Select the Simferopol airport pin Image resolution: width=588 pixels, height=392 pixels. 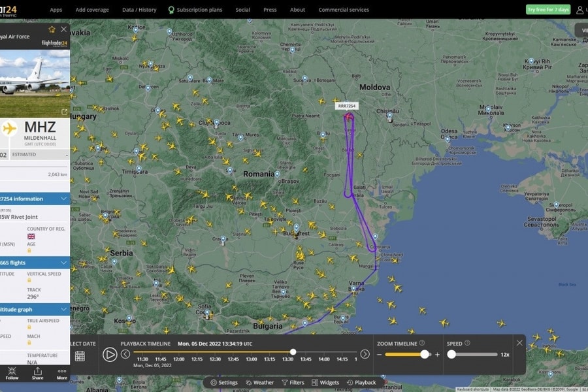pyautogui.click(x=557, y=205)
